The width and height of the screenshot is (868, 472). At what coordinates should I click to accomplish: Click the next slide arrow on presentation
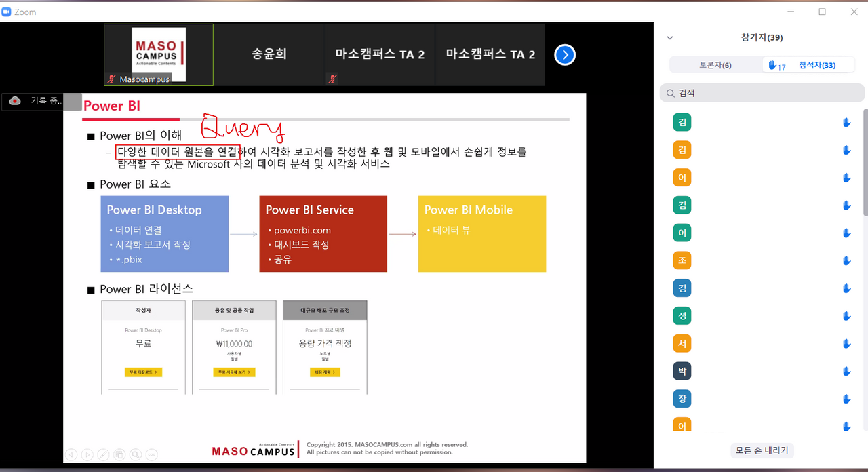(87, 454)
